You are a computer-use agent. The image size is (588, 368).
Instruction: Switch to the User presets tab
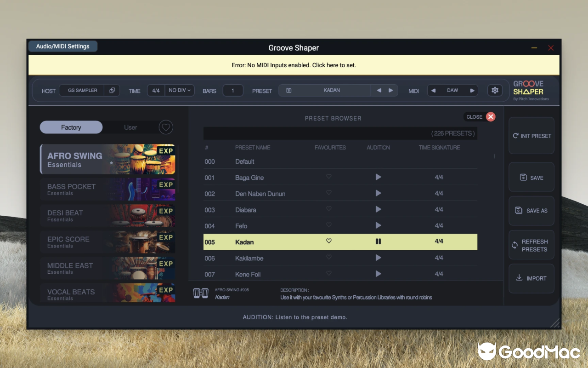coord(130,127)
